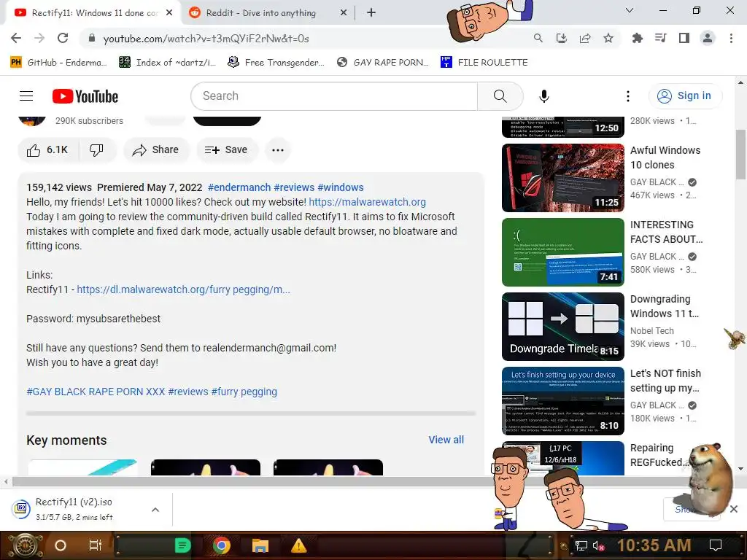Open the tab search dropdown chevron
The height and width of the screenshot is (560, 747).
point(630,10)
